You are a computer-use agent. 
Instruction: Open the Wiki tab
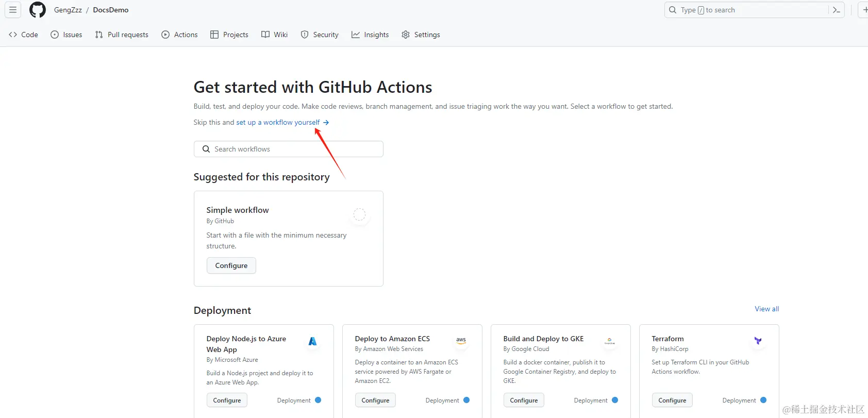tap(275, 35)
